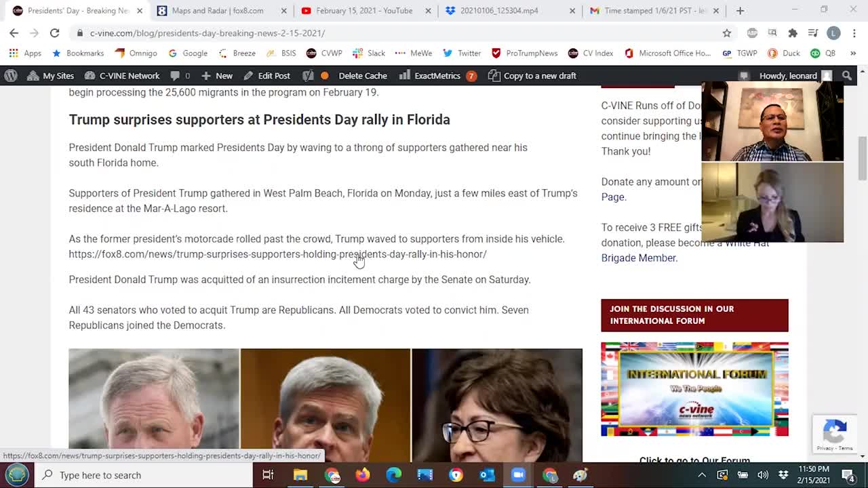868x488 pixels.
Task: Open the WordPress logo menu
Action: [x=11, y=75]
